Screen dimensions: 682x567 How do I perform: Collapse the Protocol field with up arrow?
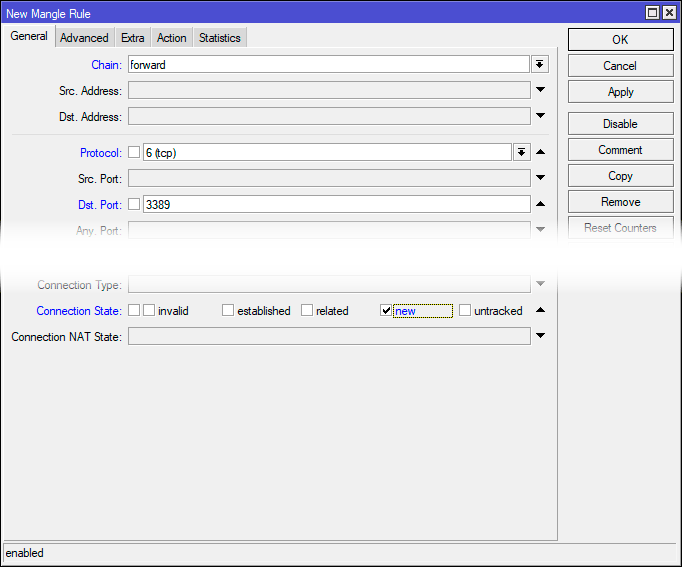pyautogui.click(x=540, y=152)
